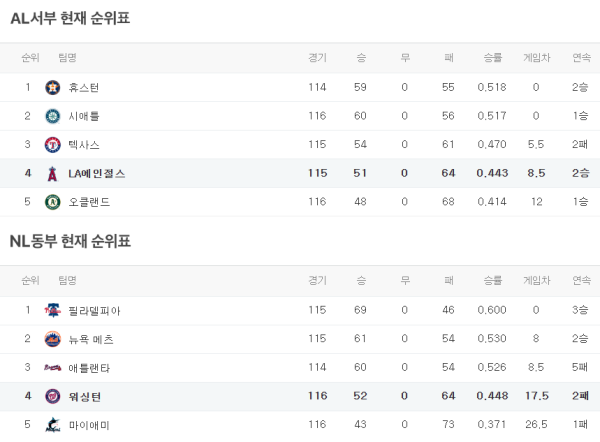Select the 필라델피아 team name

(94, 310)
